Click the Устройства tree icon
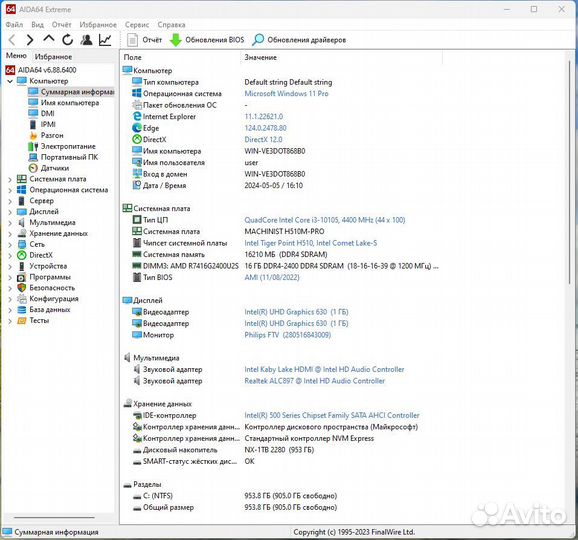Screen dimensions: 578x540 22,266
